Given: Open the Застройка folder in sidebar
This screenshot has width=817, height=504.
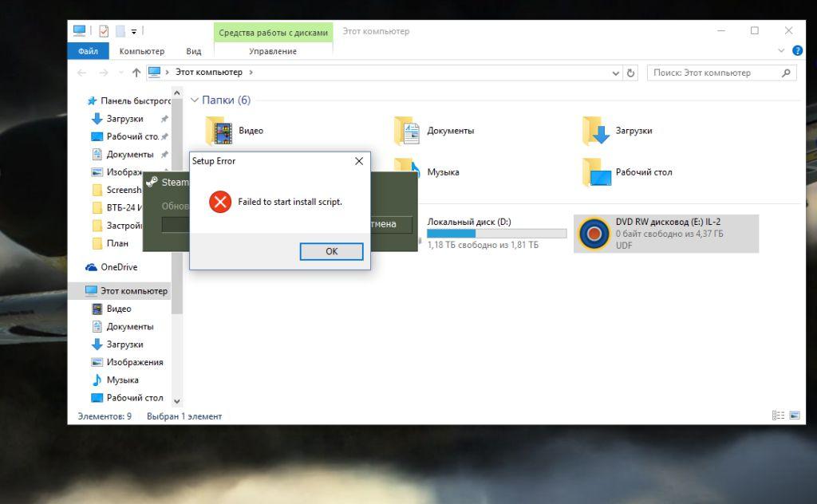Looking at the screenshot, I should click(x=116, y=226).
